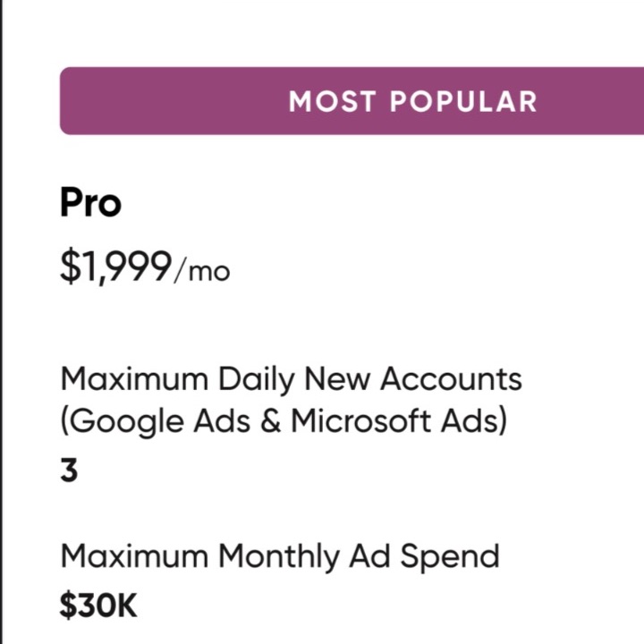Click the word MOST in the banner
Viewport: 644px width, 644px height.
click(x=326, y=101)
